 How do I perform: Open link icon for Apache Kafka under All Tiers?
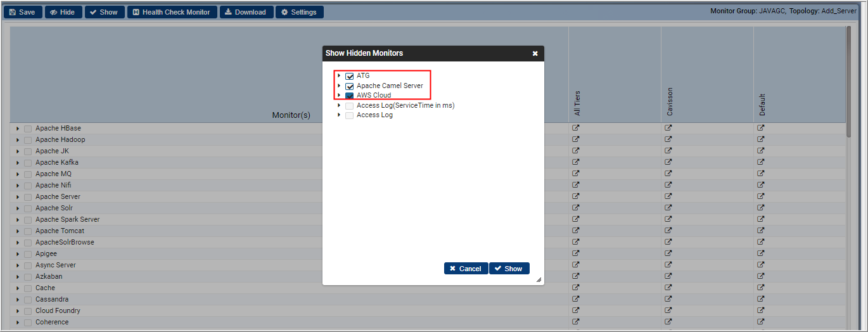576,162
